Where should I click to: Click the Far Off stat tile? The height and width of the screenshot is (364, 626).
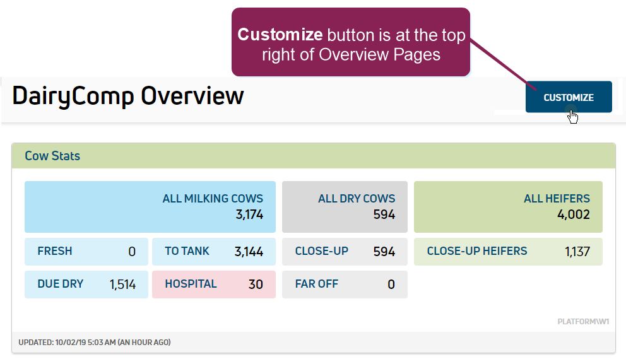tap(345, 284)
